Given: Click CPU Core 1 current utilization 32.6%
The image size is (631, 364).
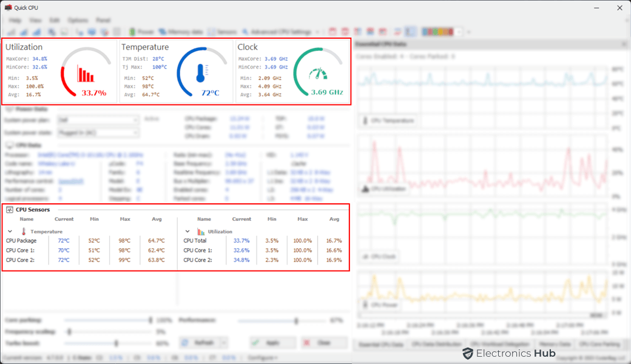Looking at the screenshot, I should [x=241, y=250].
